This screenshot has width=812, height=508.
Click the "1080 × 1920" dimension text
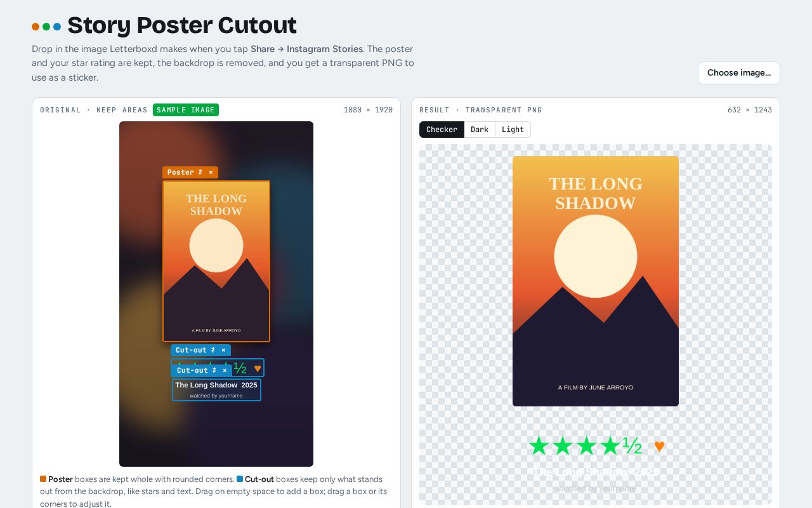pyautogui.click(x=368, y=110)
